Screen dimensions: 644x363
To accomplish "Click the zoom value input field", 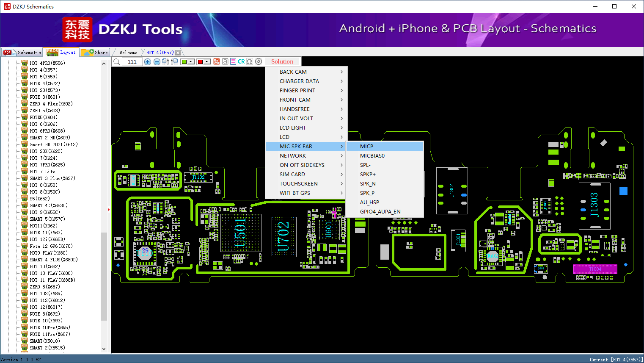I will click(132, 62).
